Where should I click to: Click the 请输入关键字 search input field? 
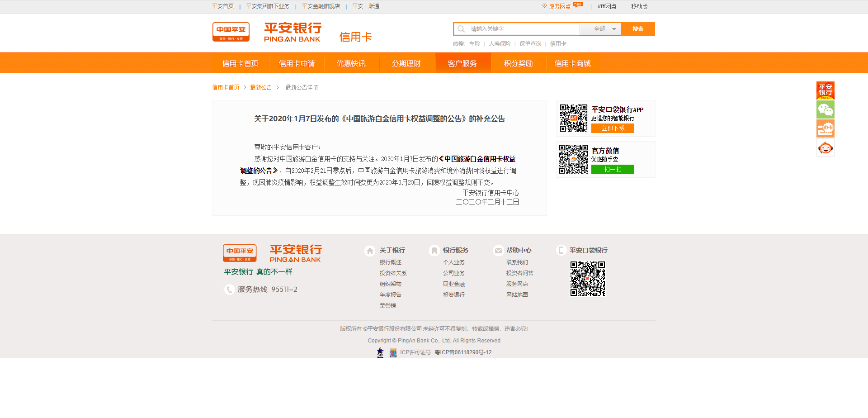[x=524, y=29]
